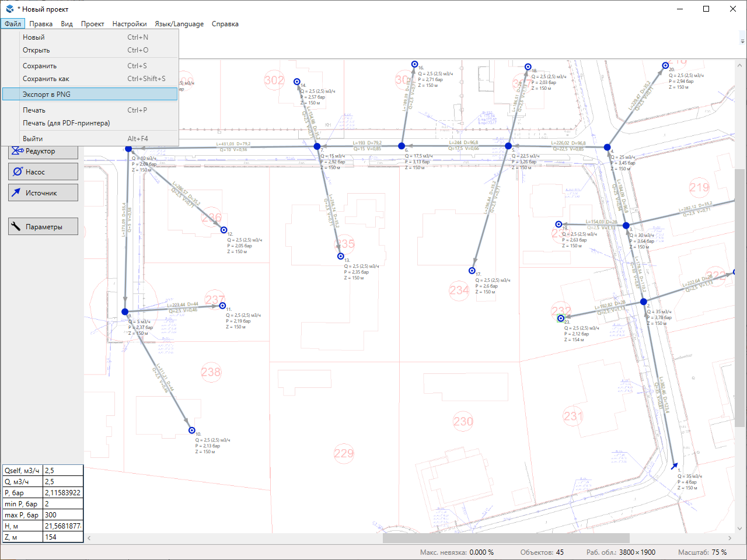Click the app icon in title bar

(9, 9)
